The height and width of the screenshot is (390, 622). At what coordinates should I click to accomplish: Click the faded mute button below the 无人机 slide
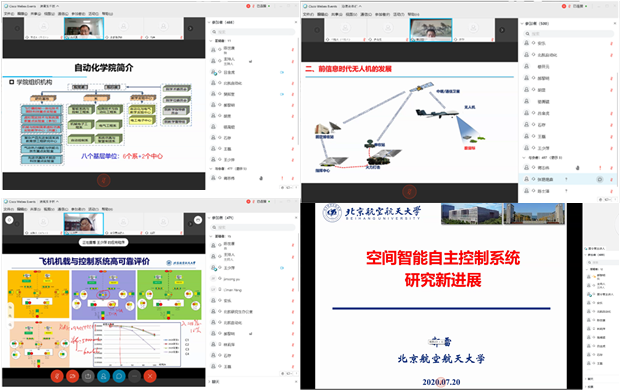pyautogui.click(x=409, y=192)
